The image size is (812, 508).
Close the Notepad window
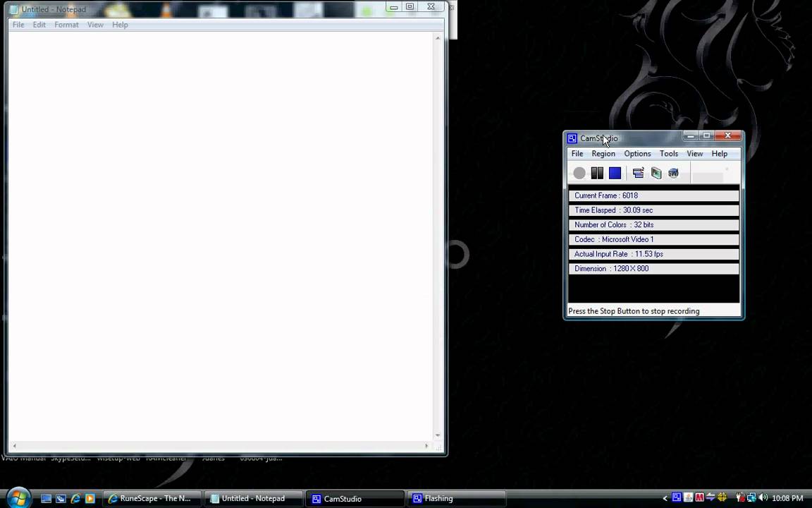click(x=431, y=7)
